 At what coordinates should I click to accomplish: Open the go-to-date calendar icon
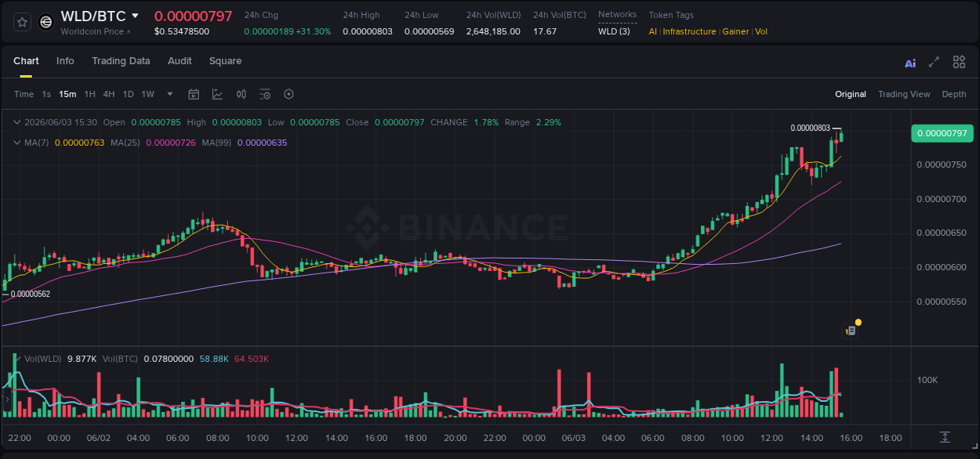[194, 94]
